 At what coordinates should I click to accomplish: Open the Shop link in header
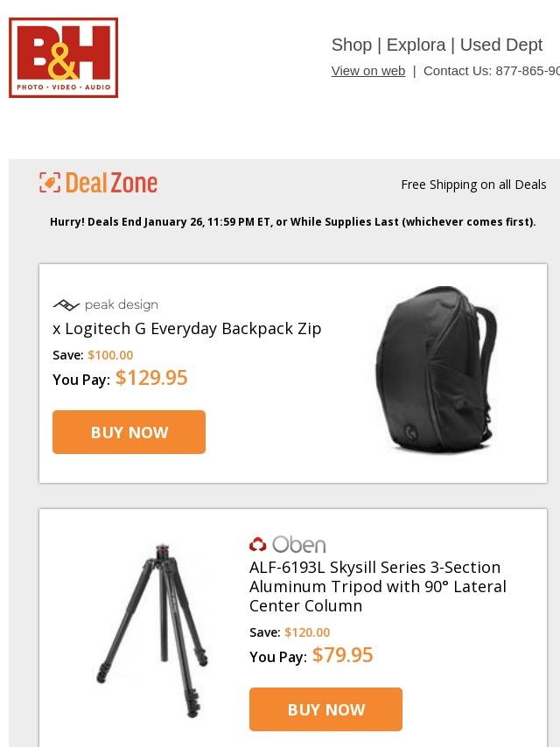pos(351,45)
